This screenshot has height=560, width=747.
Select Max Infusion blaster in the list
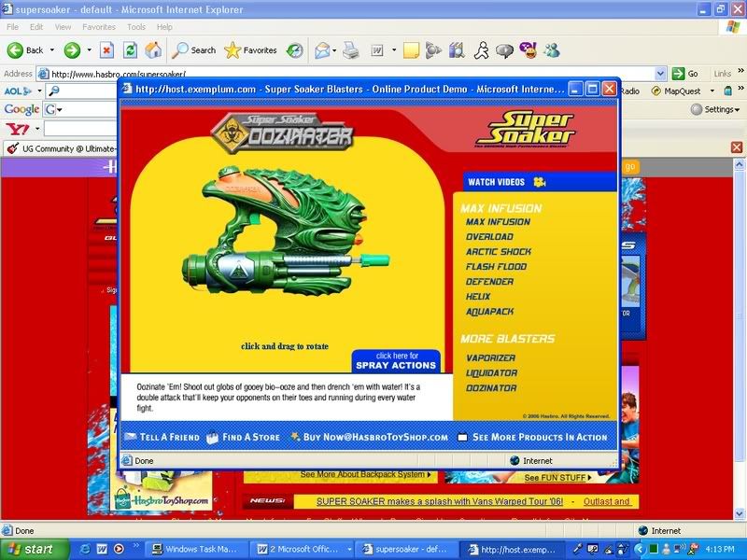pyautogui.click(x=498, y=222)
